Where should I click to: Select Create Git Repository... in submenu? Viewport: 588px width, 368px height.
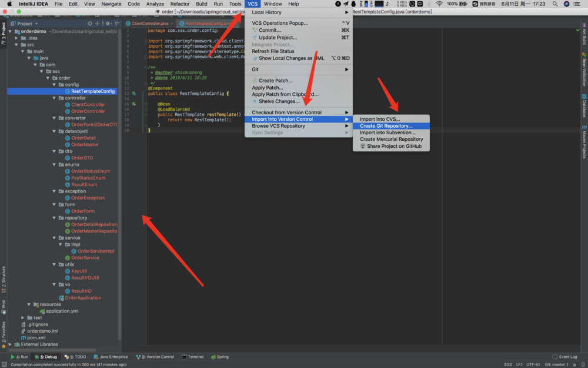(391, 126)
